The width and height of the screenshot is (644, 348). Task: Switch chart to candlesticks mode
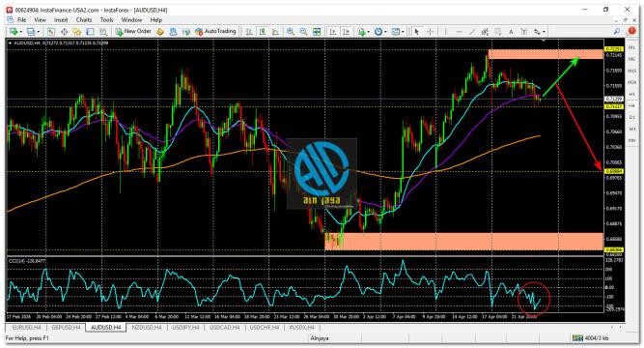pos(262,32)
